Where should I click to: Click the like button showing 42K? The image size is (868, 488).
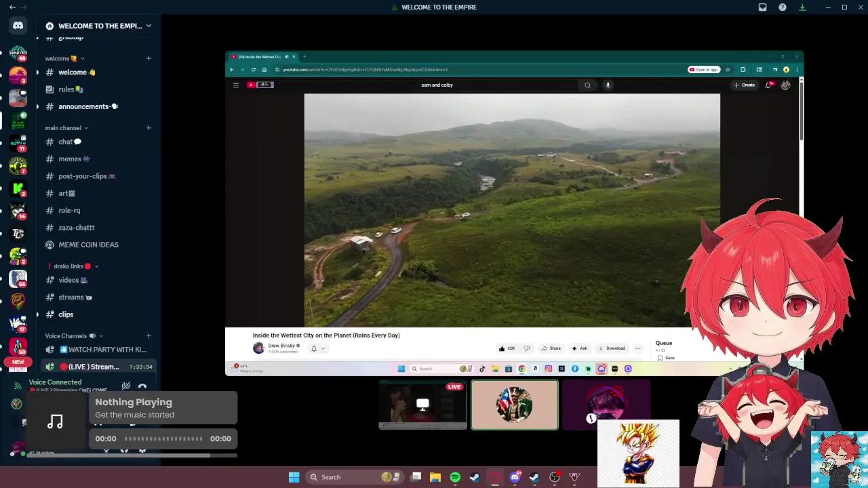[507, 348]
